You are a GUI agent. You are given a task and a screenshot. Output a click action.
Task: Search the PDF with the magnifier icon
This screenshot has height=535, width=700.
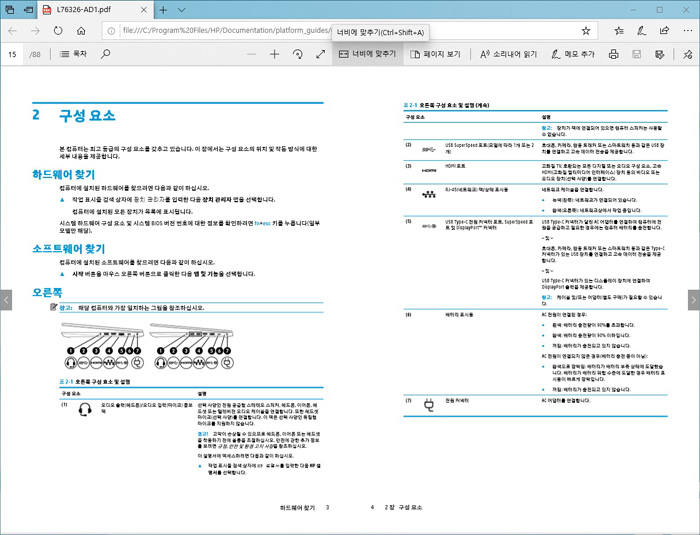(x=105, y=54)
